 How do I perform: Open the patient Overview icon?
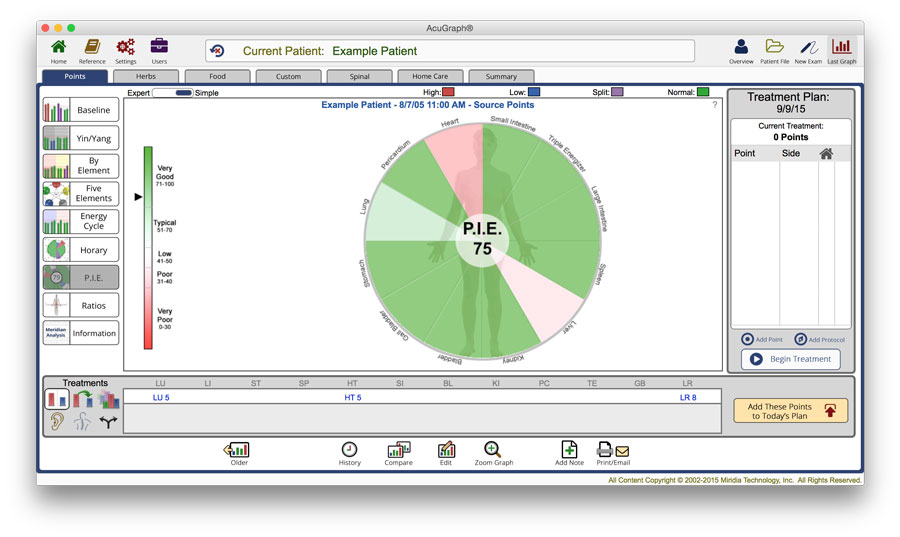pyautogui.click(x=741, y=51)
